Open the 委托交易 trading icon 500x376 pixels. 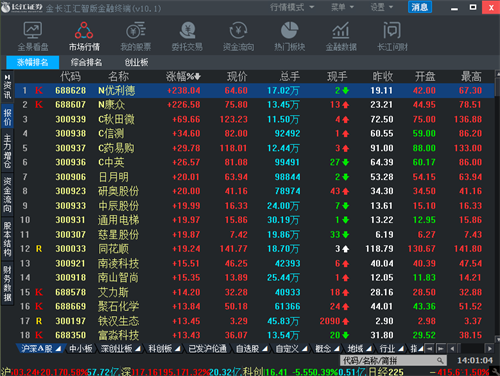[187, 36]
